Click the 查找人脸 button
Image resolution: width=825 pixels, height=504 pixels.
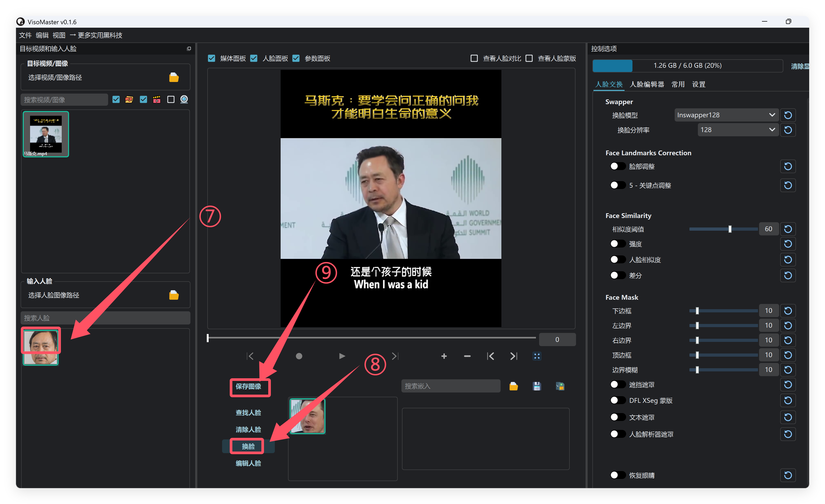click(x=248, y=413)
